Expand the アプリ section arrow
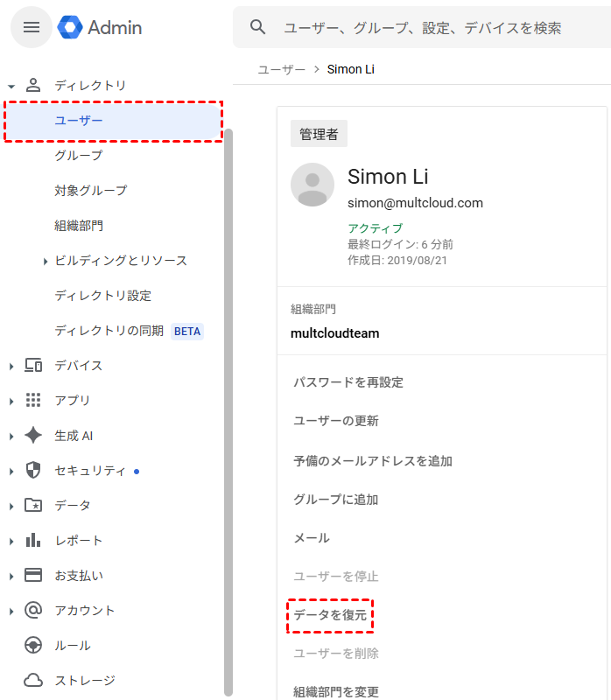The height and width of the screenshot is (700, 611). 11,402
